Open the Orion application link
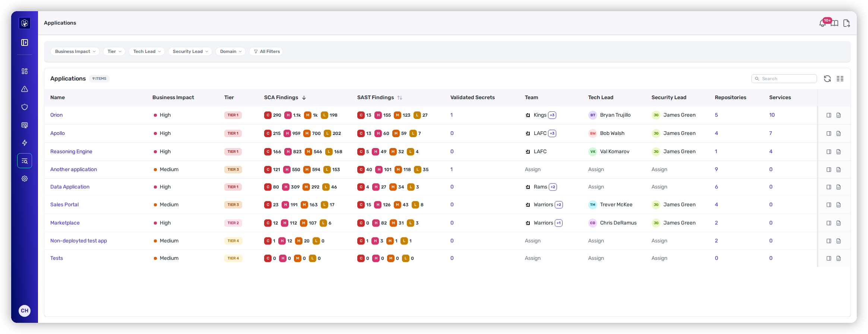The width and height of the screenshot is (868, 334). coord(57,115)
